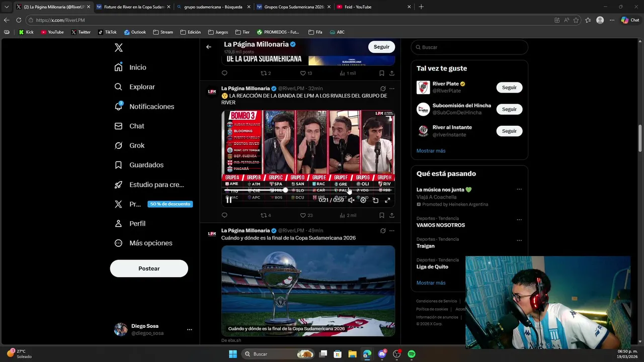This screenshot has height=362, width=644.
Task: Click Grok icon on the 32min post
Action: coord(383,88)
